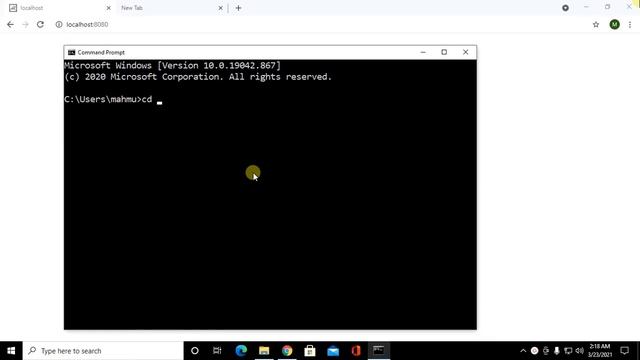Launch Microsoft Edge from taskbar
This screenshot has width=640, height=360.
click(241, 351)
